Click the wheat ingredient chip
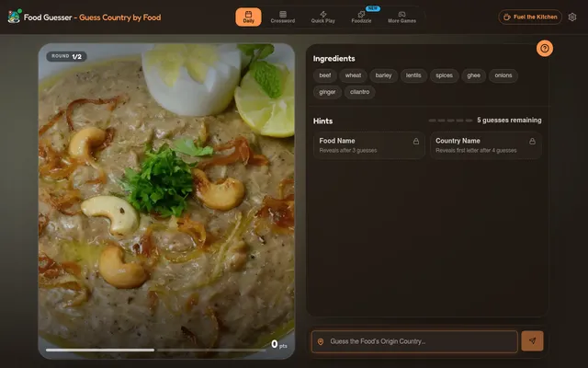The height and width of the screenshot is (368, 588). (x=353, y=75)
